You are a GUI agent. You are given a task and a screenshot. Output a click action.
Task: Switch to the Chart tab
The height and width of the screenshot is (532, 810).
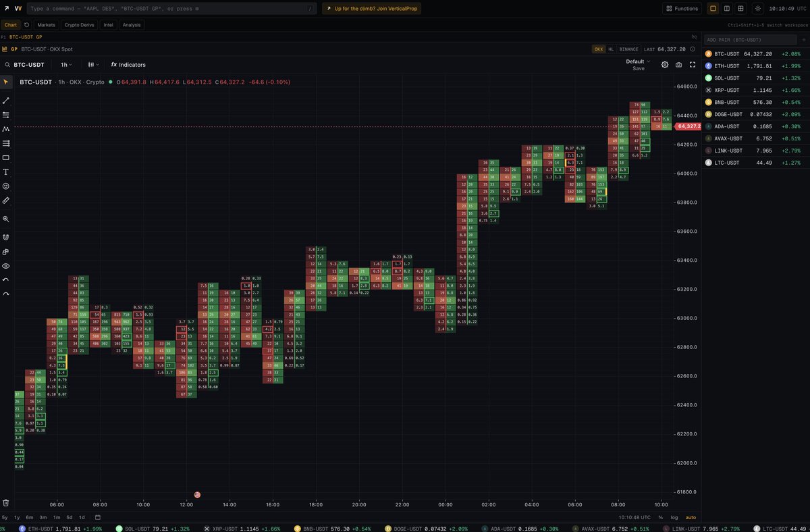(x=11, y=24)
